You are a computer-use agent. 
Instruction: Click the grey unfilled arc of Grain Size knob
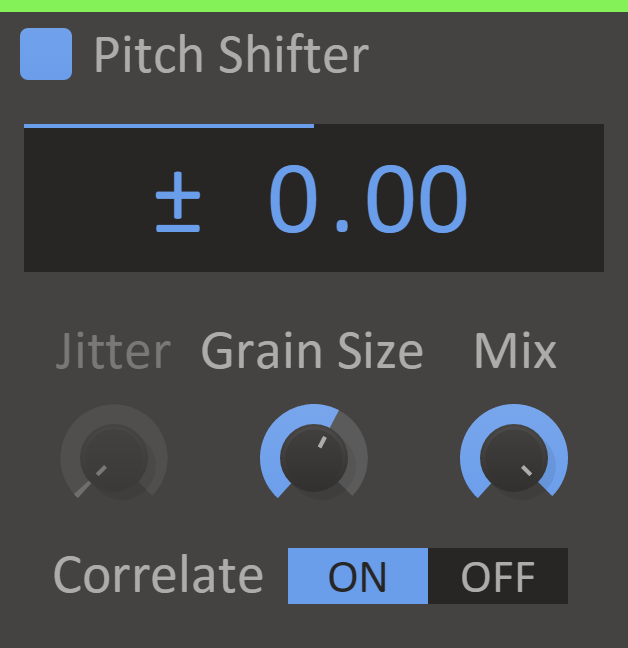(359, 447)
